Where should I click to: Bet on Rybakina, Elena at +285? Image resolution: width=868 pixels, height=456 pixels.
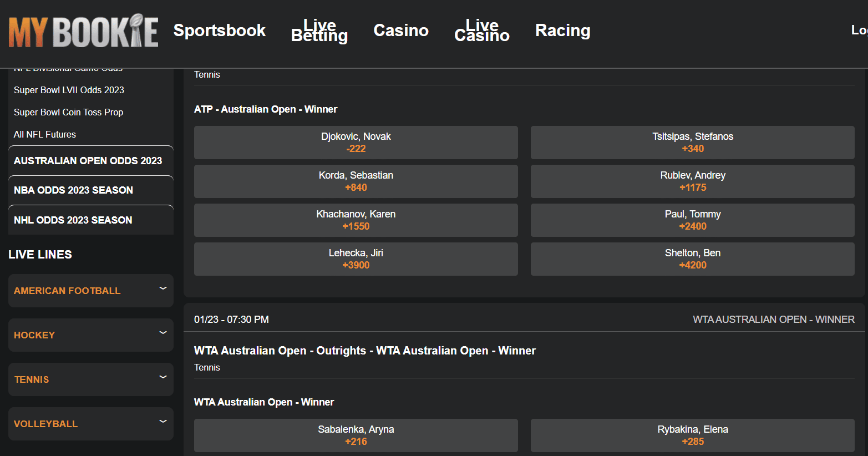point(693,435)
